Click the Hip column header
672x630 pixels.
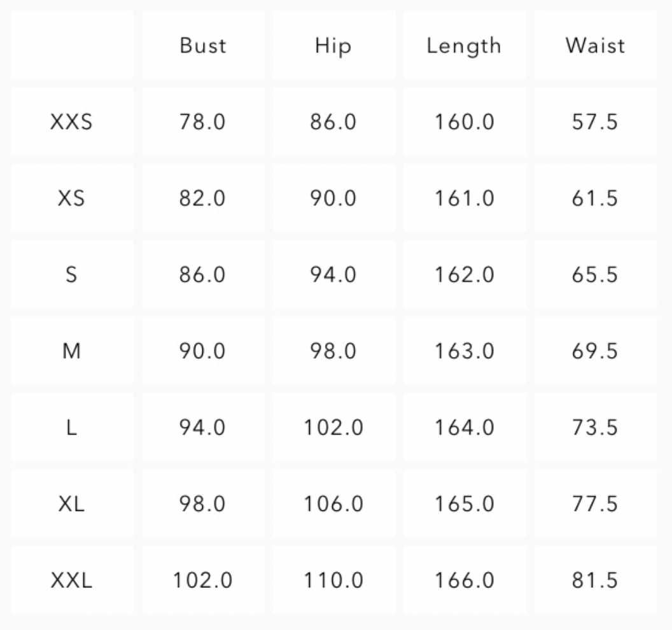333,46
